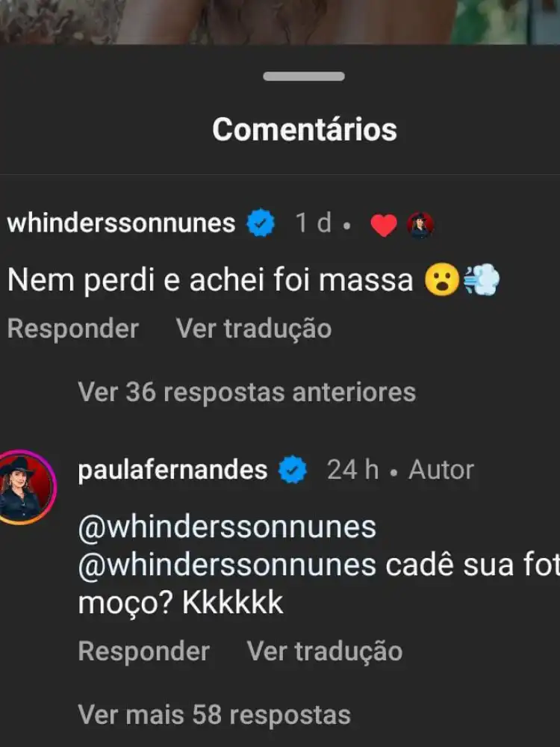
Task: Expand Ver 36 respostas anteriores
Action: tap(246, 393)
